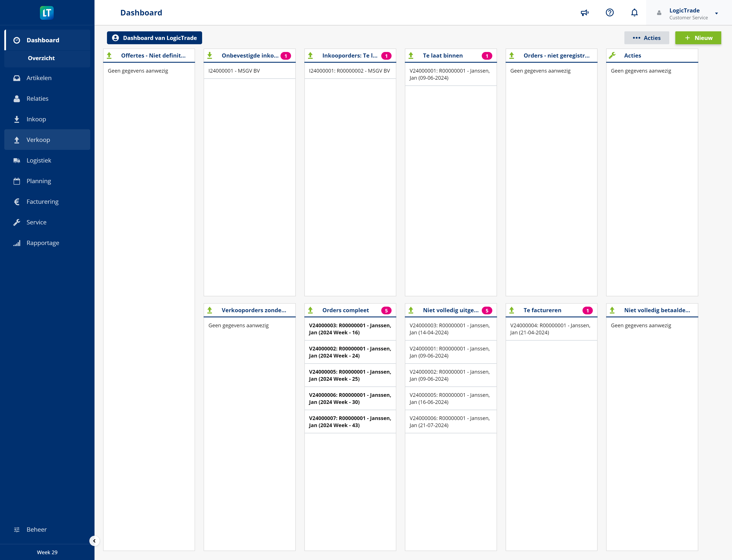Open V24000003 entry dated 14-04-2024
Screen dimensions: 732x560
(x=451, y=329)
